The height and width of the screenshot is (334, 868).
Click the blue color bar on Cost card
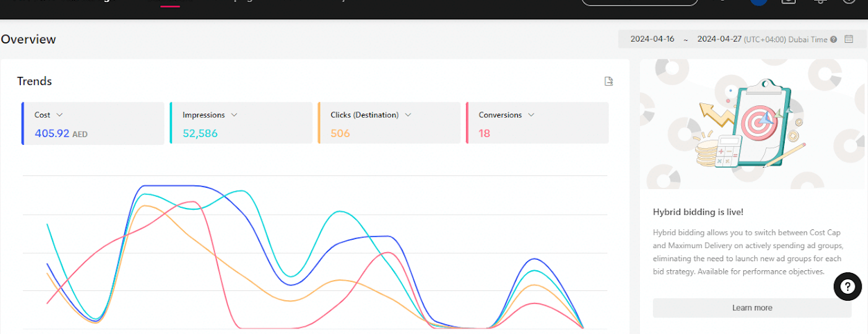coord(23,123)
